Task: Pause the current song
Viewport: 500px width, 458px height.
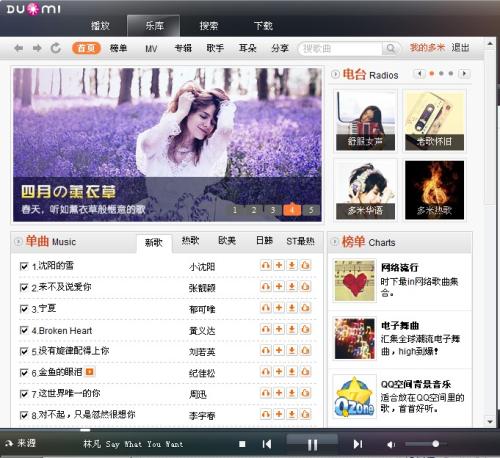Action: pos(312,444)
